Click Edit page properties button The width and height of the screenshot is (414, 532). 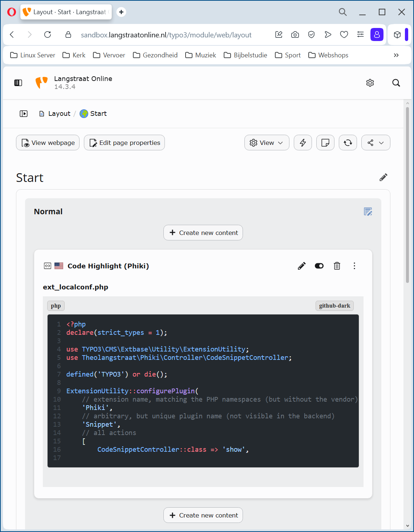(x=124, y=143)
